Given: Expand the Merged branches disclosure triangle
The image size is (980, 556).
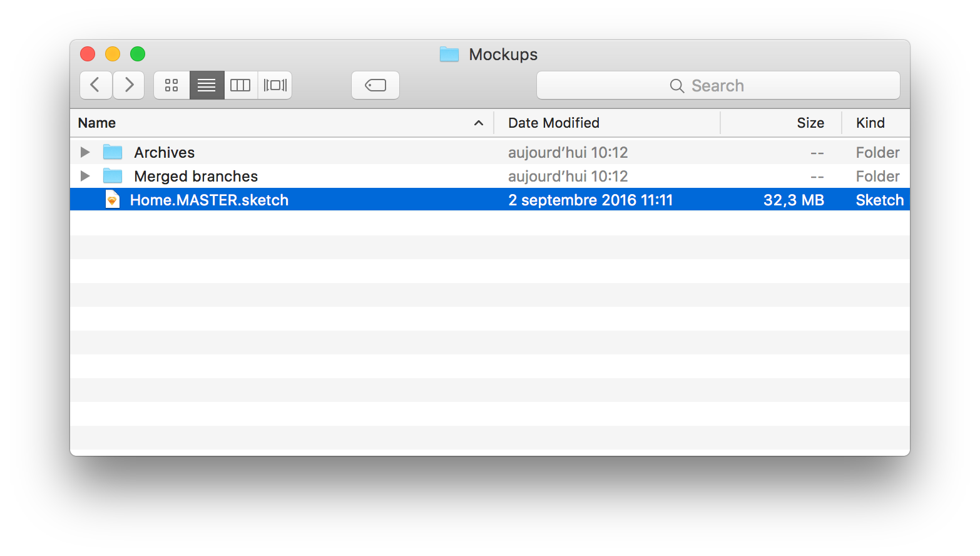Looking at the screenshot, I should coord(85,176).
